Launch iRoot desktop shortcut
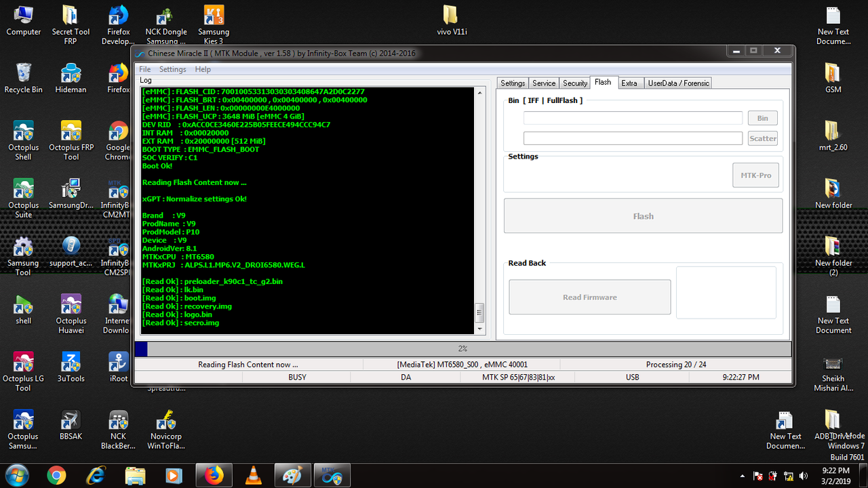868x488 pixels. tap(118, 367)
